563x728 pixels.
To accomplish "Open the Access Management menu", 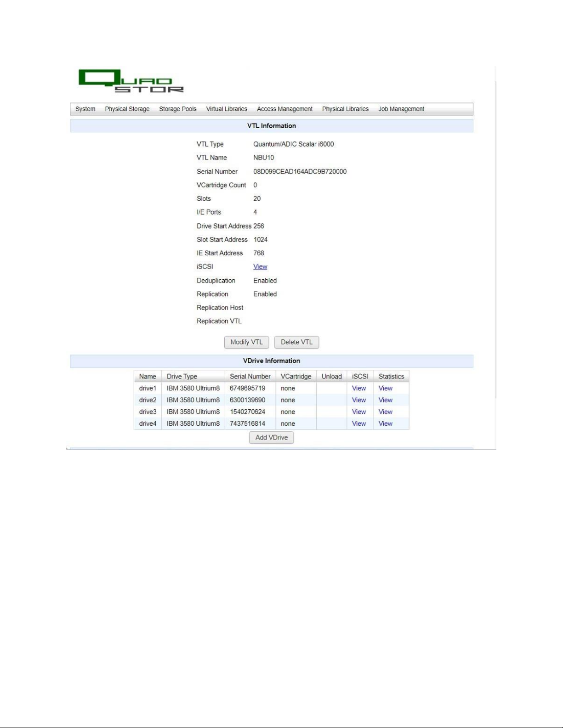I will point(284,109).
